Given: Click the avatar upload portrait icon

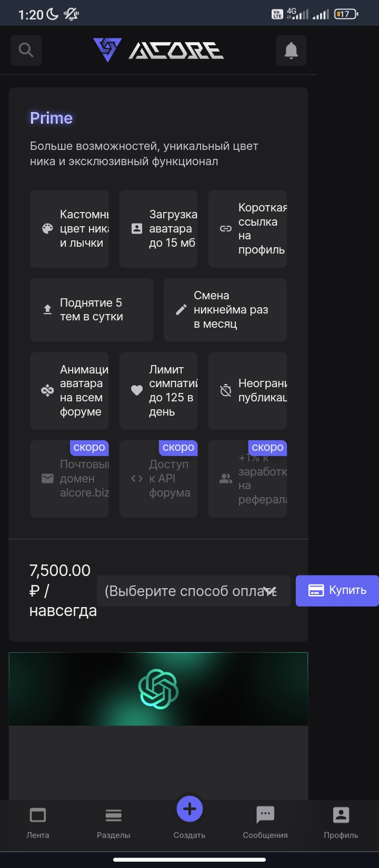Looking at the screenshot, I should coord(137,229).
